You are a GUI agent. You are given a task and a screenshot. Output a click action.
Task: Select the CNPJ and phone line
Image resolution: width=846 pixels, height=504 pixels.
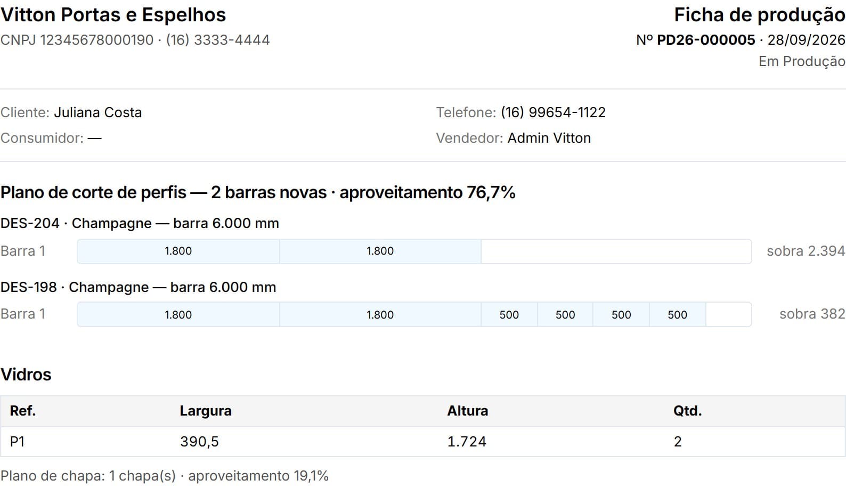pos(135,40)
